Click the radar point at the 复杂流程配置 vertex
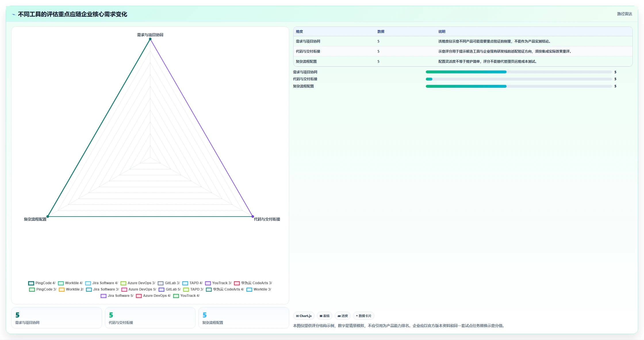644x340 pixels. (x=48, y=217)
